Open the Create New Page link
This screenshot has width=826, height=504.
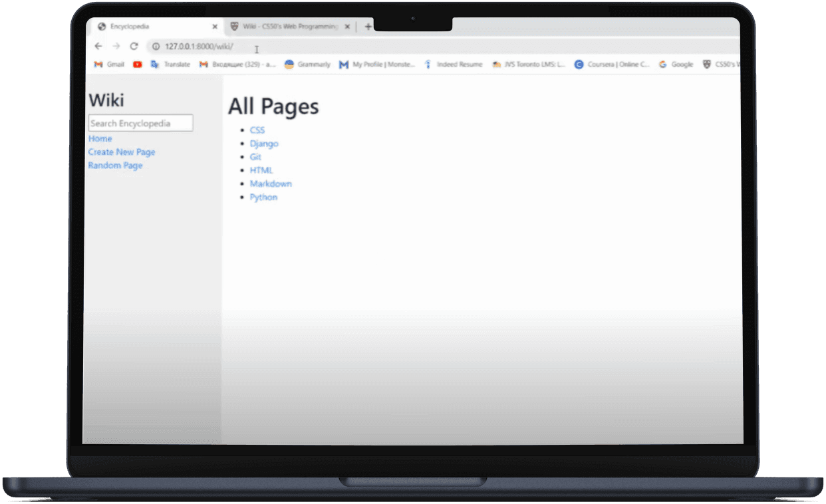tap(122, 152)
